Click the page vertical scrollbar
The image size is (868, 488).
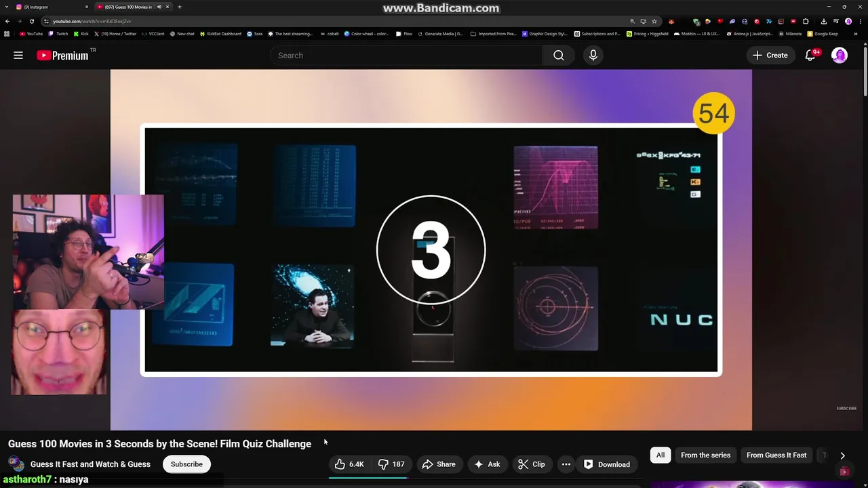pyautogui.click(x=865, y=71)
